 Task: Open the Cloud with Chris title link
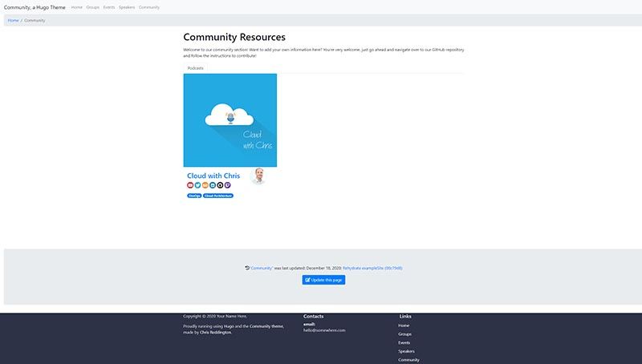click(x=213, y=176)
